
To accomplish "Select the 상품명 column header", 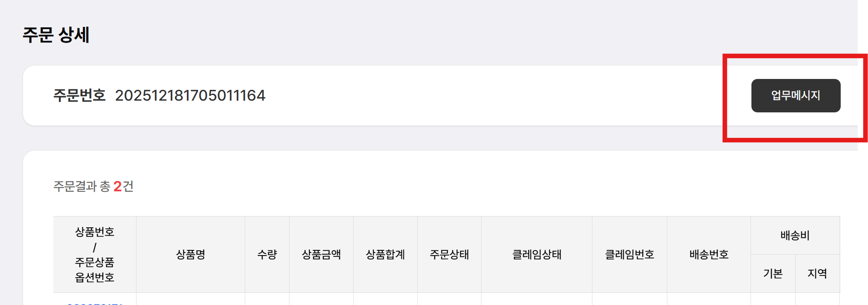I will pos(190,254).
